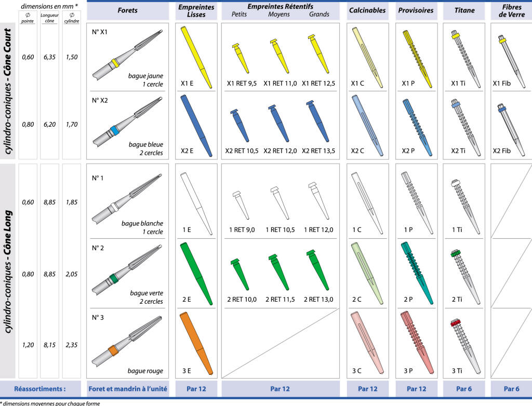Click 'Foret et mandrin à l'unité' label

[x=128, y=388]
